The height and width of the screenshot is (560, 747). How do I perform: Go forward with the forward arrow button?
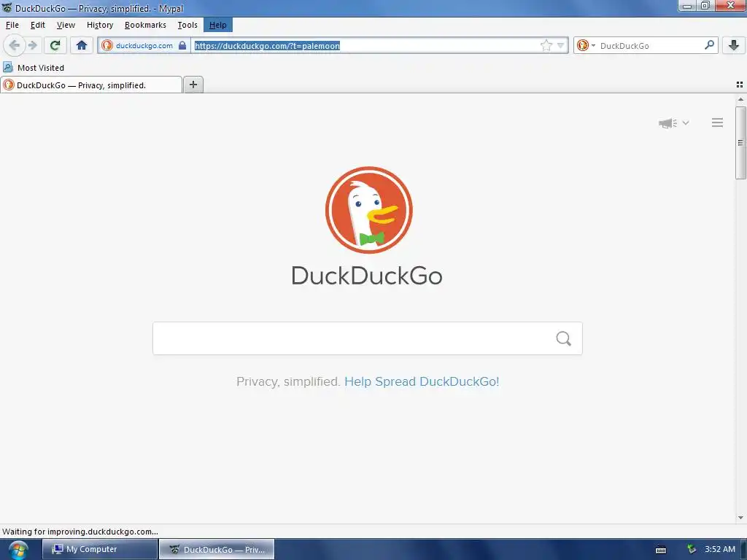pyautogui.click(x=32, y=45)
